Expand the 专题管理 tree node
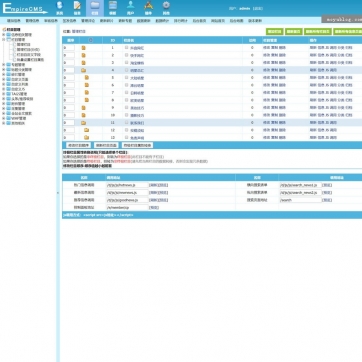Screen dimensions: 362x362 [4, 65]
